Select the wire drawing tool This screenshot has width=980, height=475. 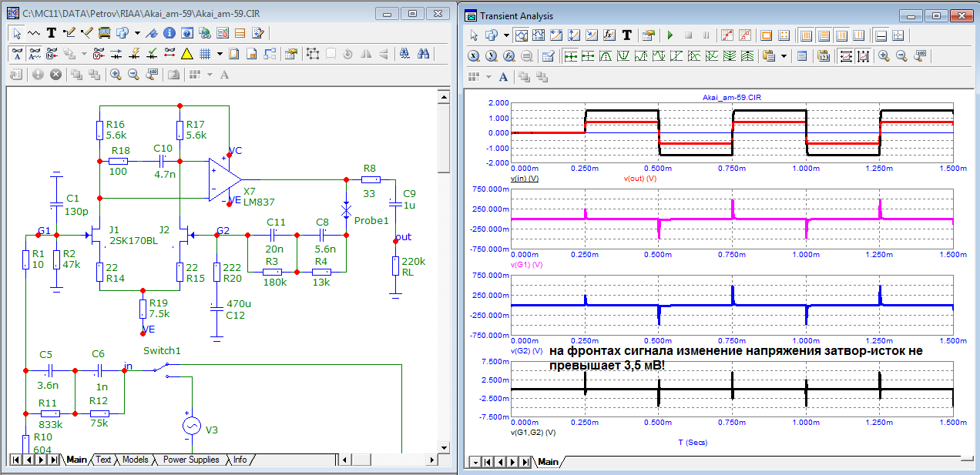[x=69, y=33]
